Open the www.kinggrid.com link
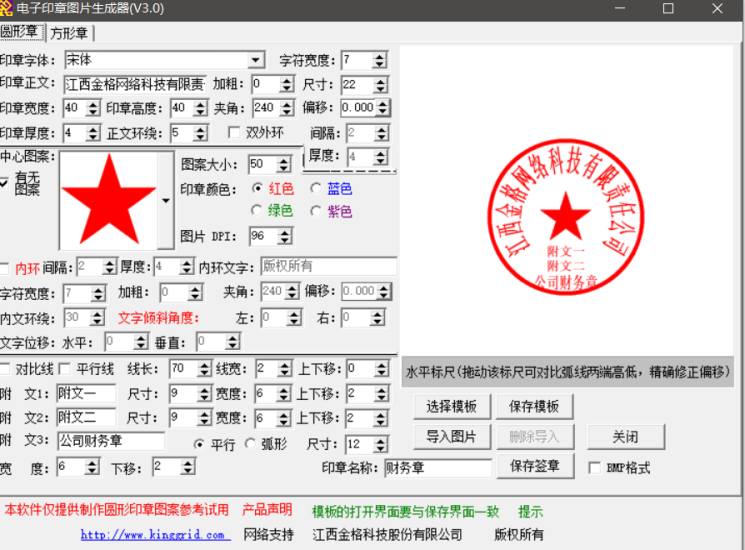Viewport: 745px width, 550px height. tap(154, 535)
